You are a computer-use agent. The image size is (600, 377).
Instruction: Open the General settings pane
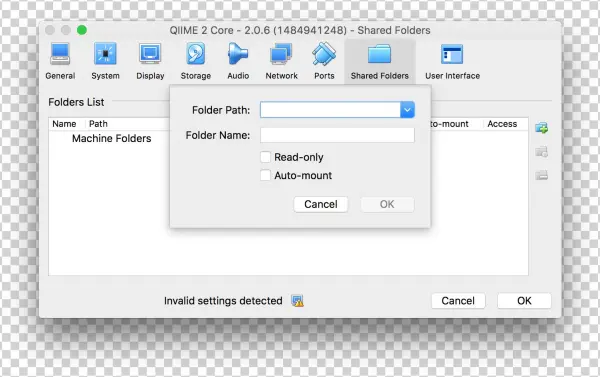click(x=60, y=61)
